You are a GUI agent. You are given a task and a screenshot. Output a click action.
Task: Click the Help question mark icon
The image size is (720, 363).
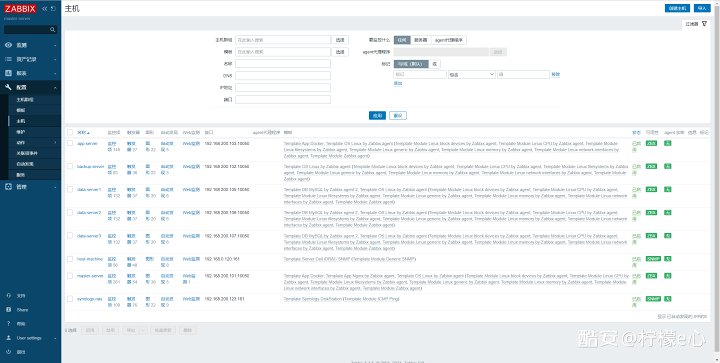[x=9, y=324]
